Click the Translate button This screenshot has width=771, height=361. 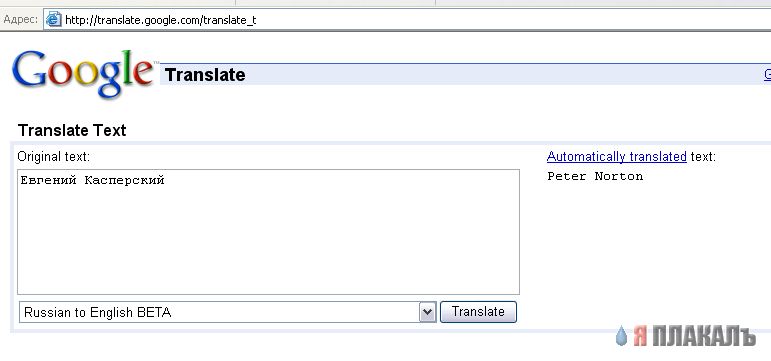click(478, 312)
